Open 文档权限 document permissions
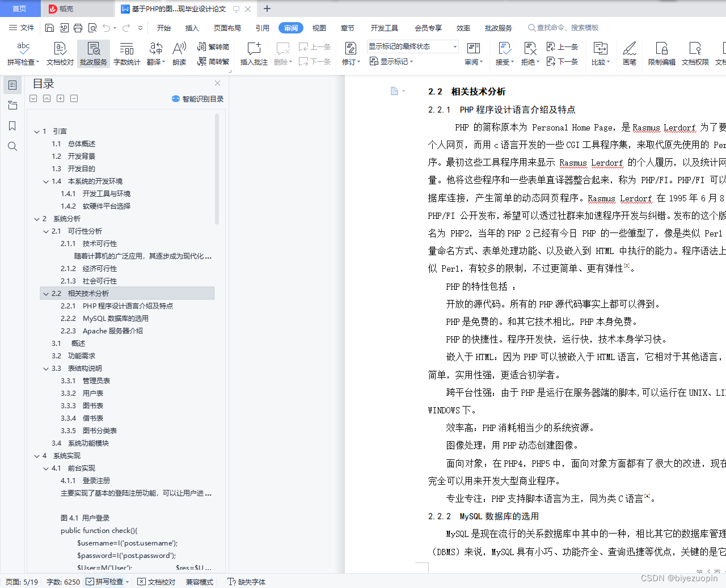 click(x=695, y=54)
